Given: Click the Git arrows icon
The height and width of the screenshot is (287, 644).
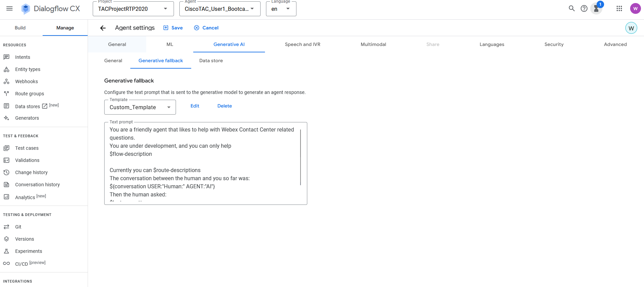Looking at the screenshot, I should [6, 227].
